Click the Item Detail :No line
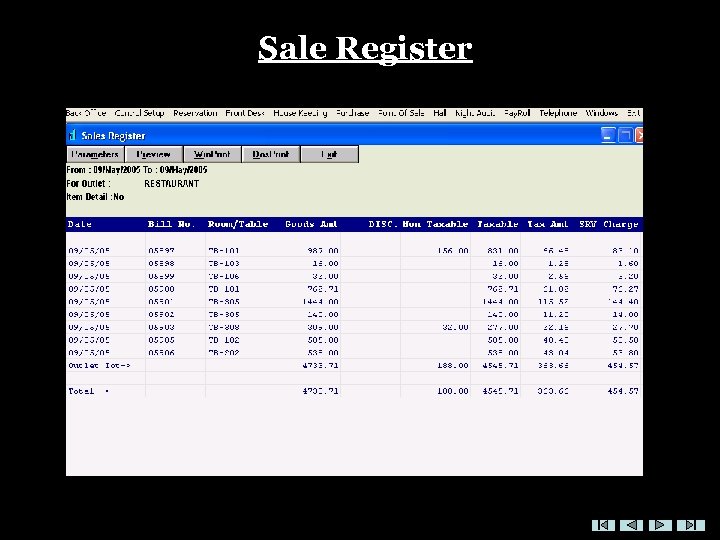The height and width of the screenshot is (540, 720). tap(96, 197)
